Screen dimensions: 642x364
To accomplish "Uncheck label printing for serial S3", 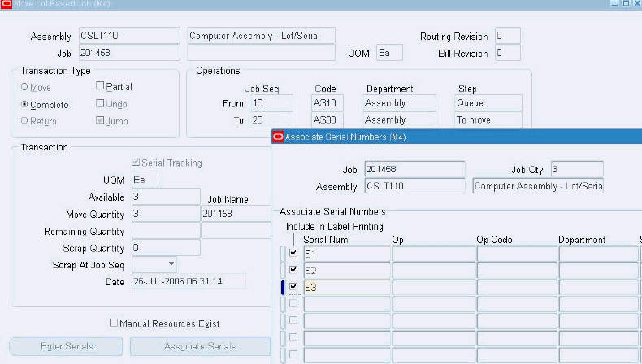I will 293,286.
